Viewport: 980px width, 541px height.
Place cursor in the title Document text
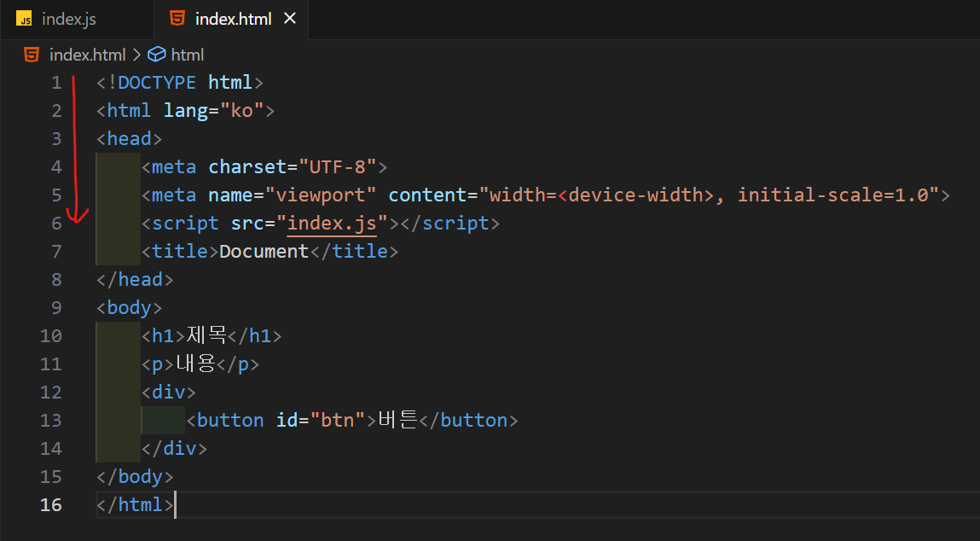264,252
